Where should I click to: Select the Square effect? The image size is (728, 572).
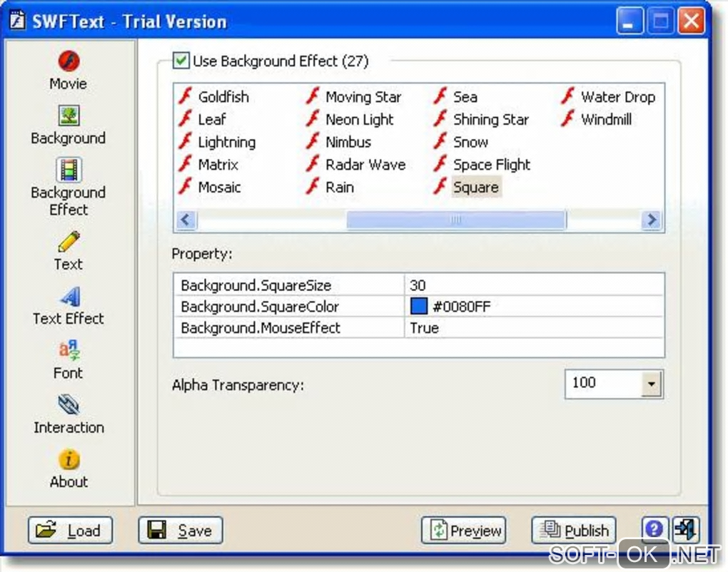[476, 187]
